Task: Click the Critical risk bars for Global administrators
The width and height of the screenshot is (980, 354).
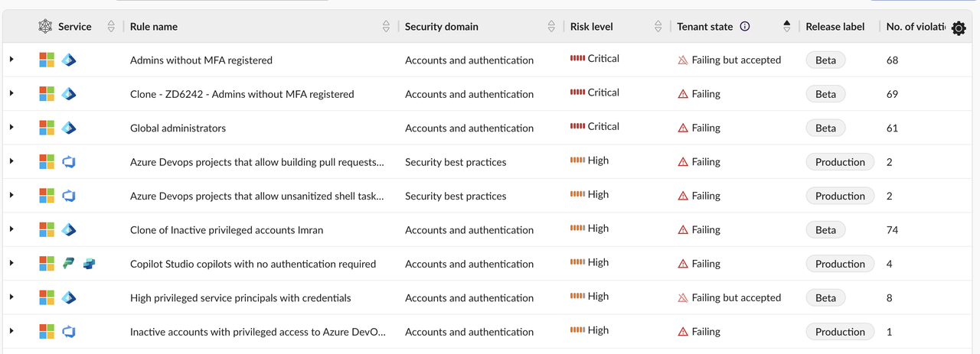Action: [x=577, y=126]
